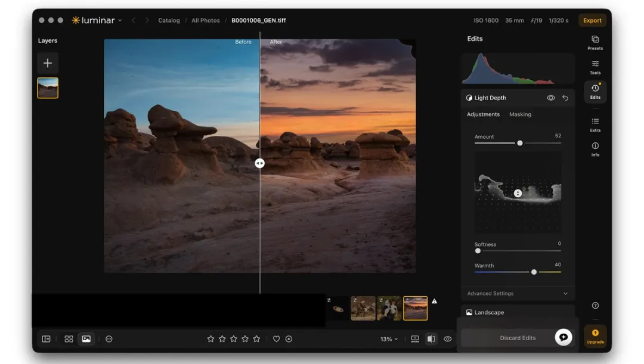Click the warning triangle icon in filmstrip
644x364 pixels.
tap(435, 301)
